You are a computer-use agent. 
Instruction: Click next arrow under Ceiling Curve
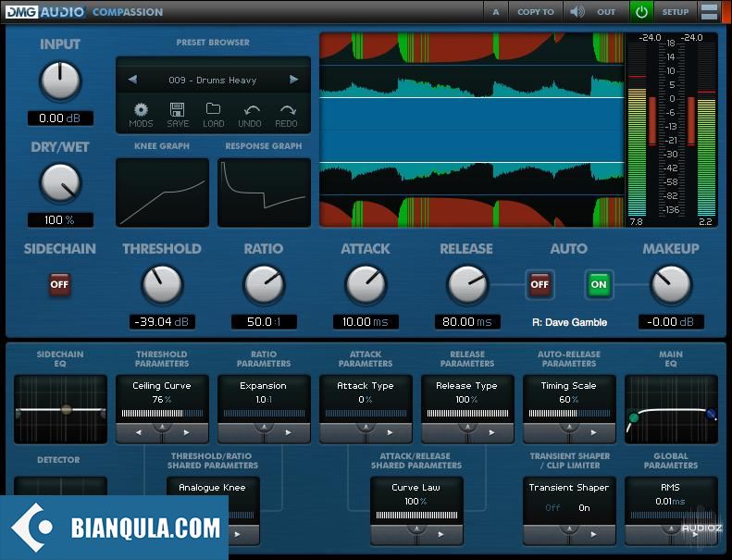tap(186, 432)
